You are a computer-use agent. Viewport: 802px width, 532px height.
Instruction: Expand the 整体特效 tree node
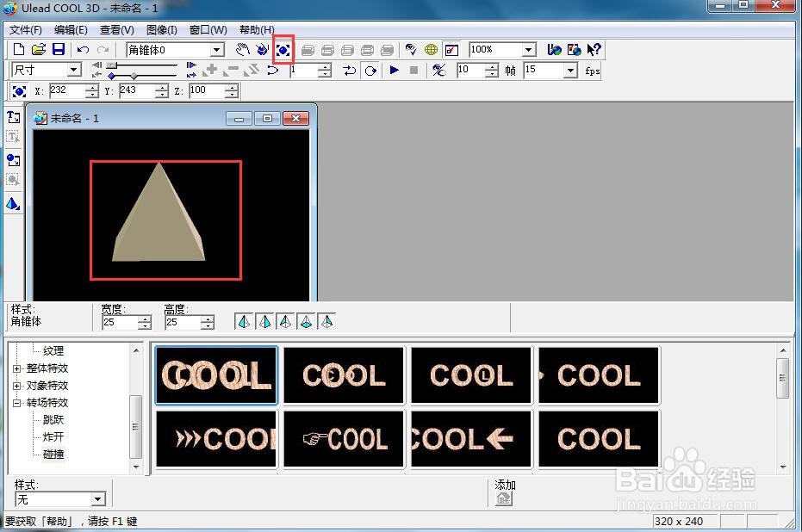click(17, 368)
